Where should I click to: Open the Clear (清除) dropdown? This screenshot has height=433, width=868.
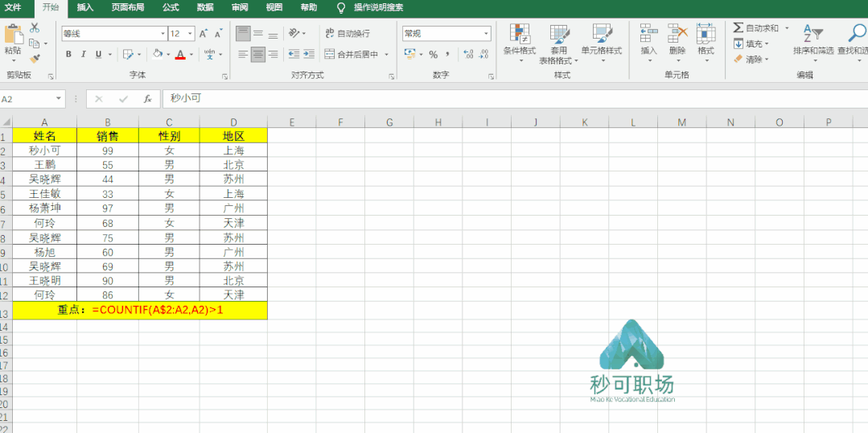pyautogui.click(x=751, y=60)
